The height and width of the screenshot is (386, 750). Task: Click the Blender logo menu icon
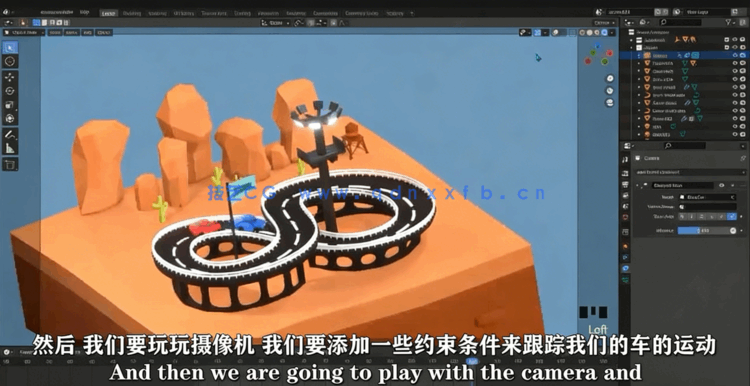(7, 11)
